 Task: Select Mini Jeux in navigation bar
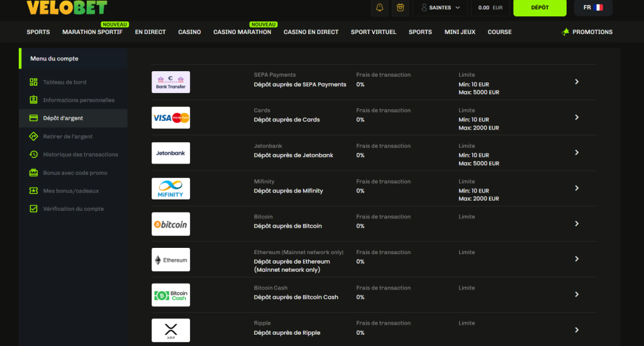point(460,32)
